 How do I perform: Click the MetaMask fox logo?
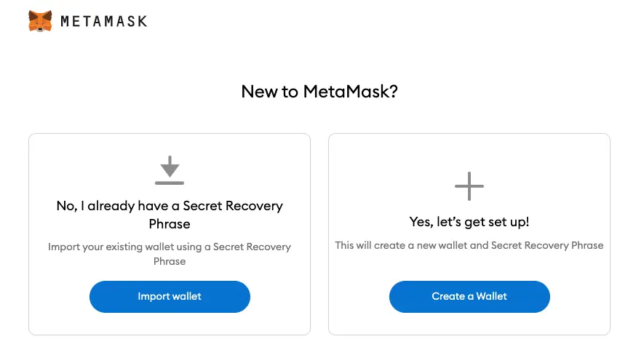coord(40,21)
